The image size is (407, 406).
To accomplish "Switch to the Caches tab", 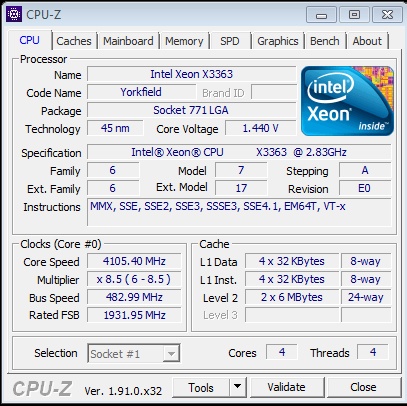I will (74, 41).
